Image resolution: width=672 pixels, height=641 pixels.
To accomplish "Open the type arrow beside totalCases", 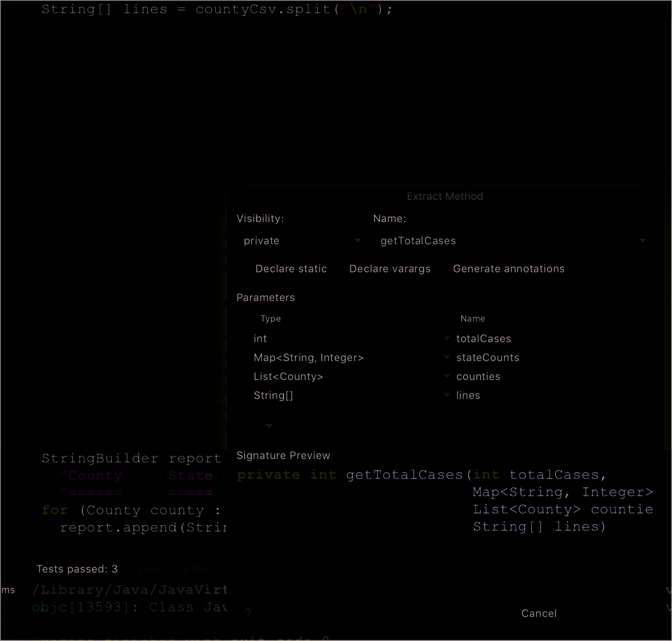I will click(x=447, y=339).
